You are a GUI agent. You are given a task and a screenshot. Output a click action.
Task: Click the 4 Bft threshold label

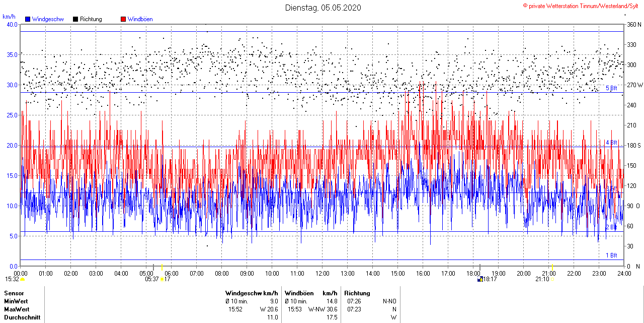point(611,143)
